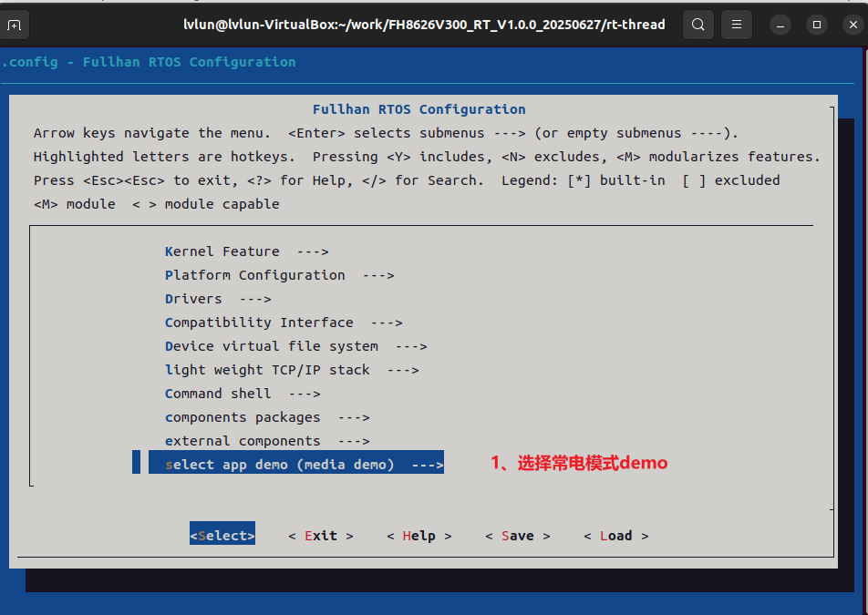Click the '.config - Fullhan RTOS Configuration' header
Viewport: 868px width, 615px height.
[x=149, y=62]
